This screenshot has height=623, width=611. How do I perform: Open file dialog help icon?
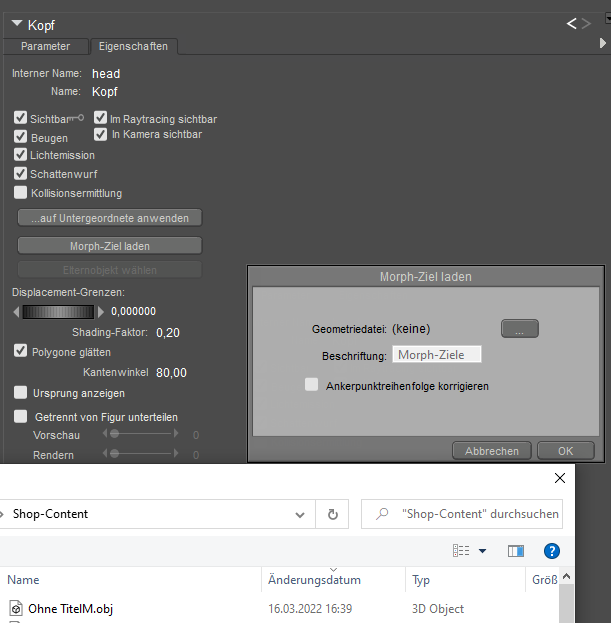(552, 551)
